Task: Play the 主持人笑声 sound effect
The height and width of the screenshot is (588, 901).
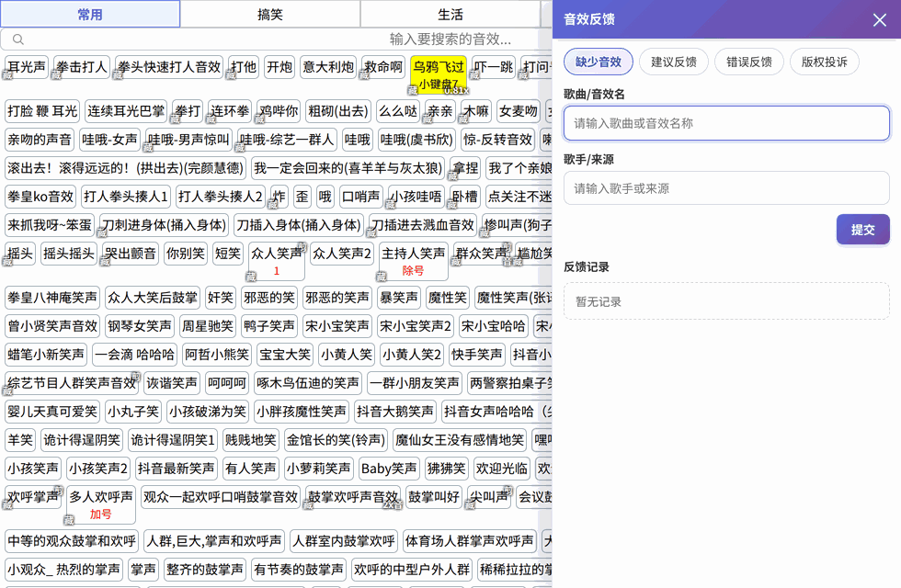Action: 413,261
